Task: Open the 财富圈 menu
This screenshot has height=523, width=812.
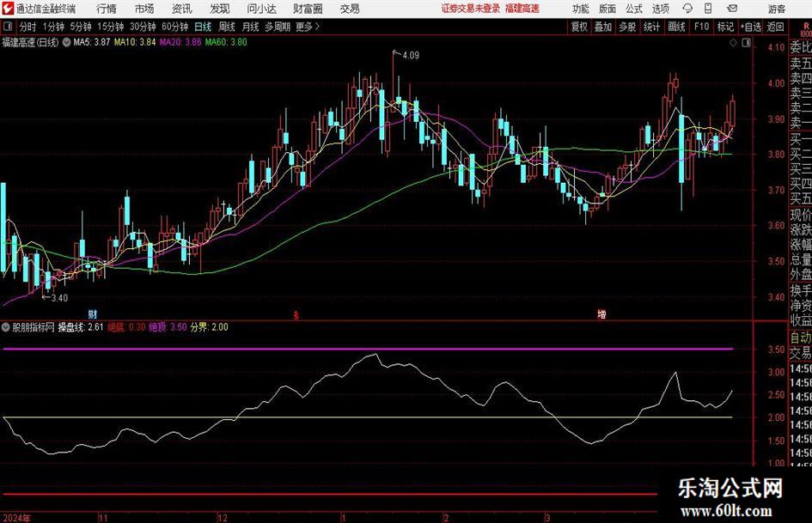Action: click(x=308, y=9)
